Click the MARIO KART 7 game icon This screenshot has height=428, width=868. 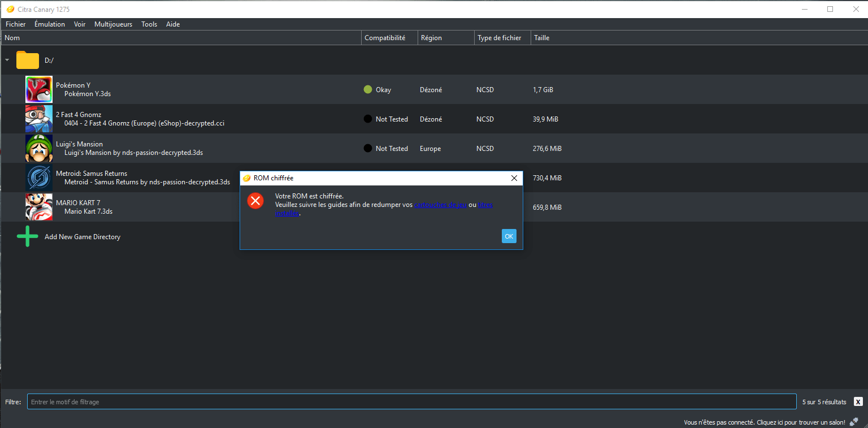pyautogui.click(x=39, y=207)
